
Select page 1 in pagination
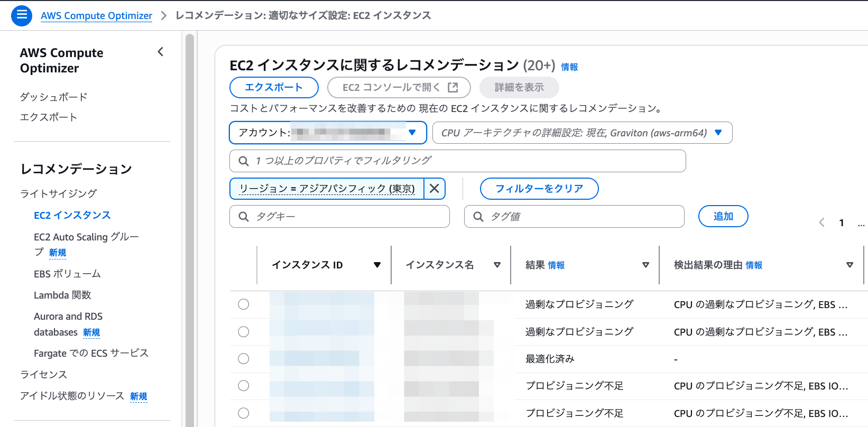pos(842,223)
